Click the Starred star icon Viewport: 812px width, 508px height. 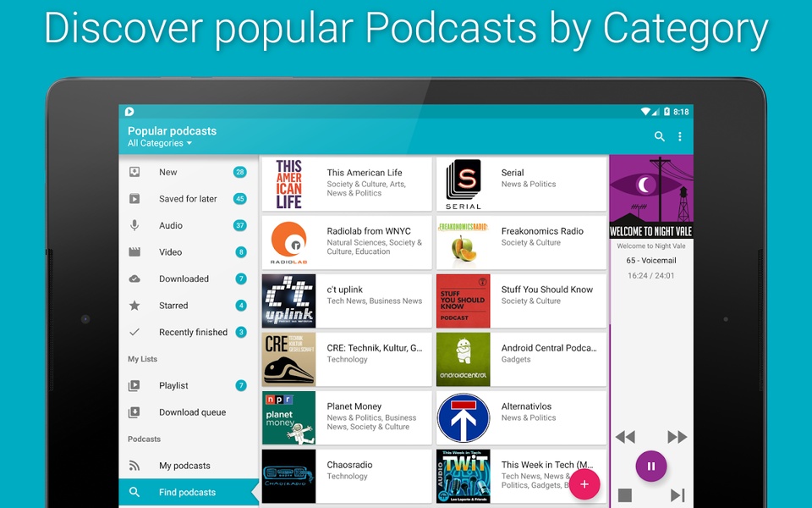[x=134, y=306]
